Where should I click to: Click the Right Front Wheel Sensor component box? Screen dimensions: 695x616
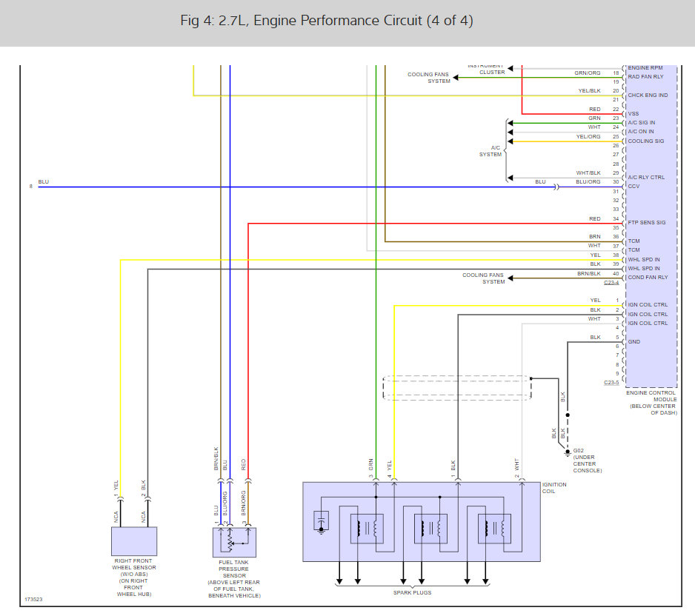click(134, 540)
